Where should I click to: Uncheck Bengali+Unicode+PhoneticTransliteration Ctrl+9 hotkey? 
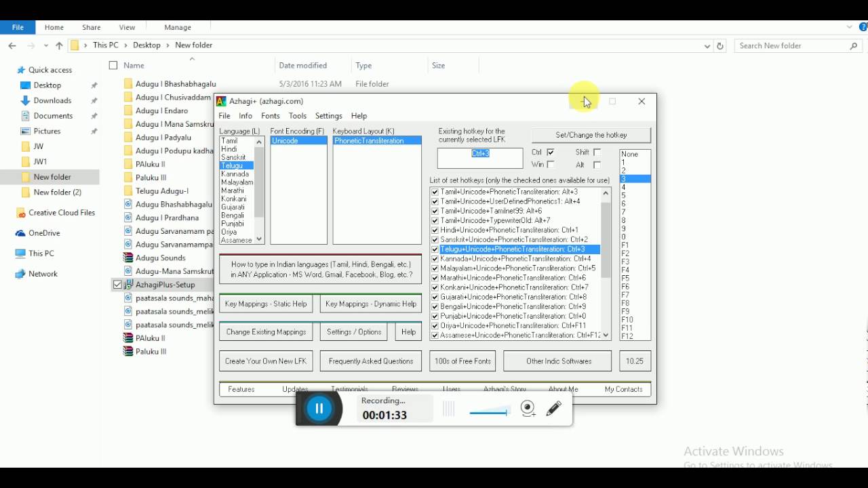(x=435, y=306)
